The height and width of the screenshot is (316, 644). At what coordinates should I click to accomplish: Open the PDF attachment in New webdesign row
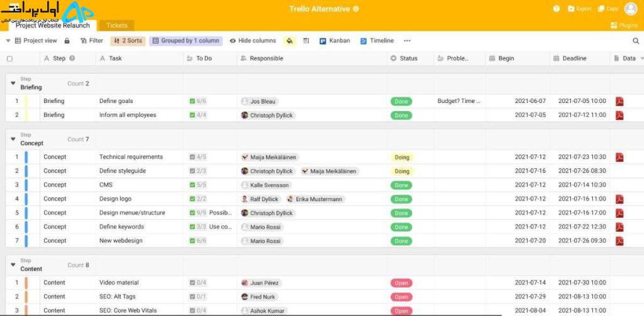(x=619, y=241)
